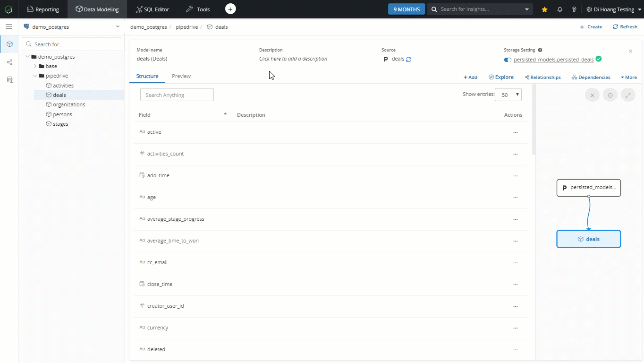Image resolution: width=644 pixels, height=363 pixels.
Task: Collapse the pipedrive folder
Action: 35,76
